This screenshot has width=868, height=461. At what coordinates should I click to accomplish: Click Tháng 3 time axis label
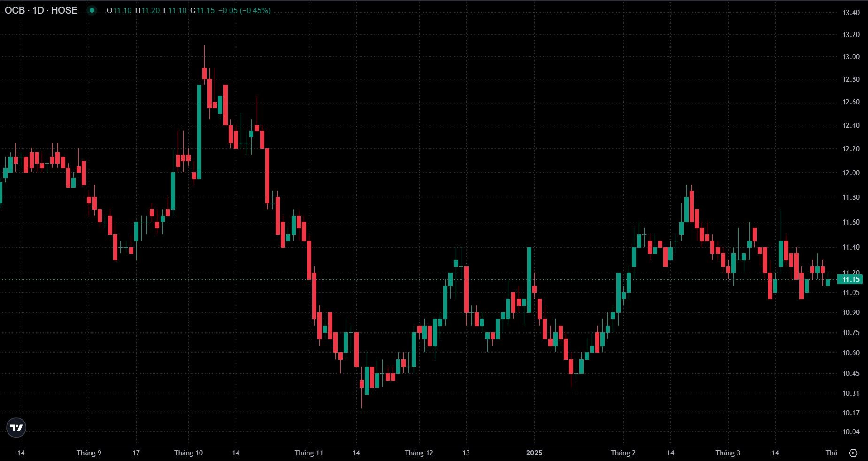[x=728, y=453]
